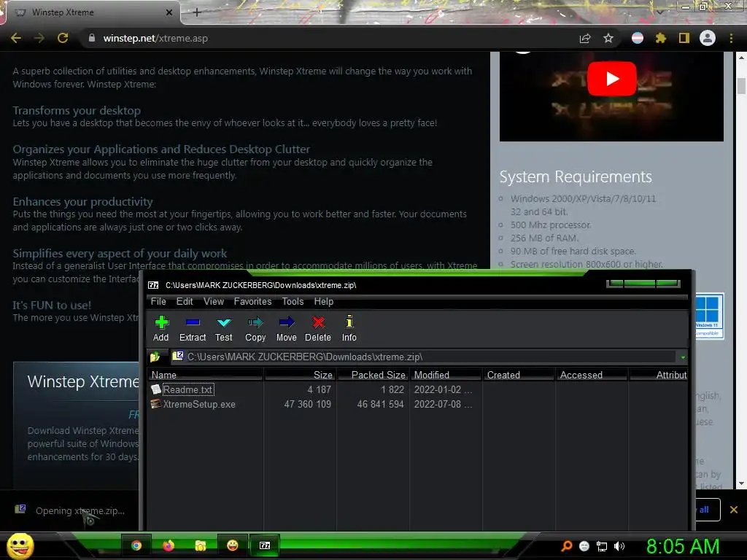Select the Readme.txt file
The width and height of the screenshot is (747, 560).
188,389
